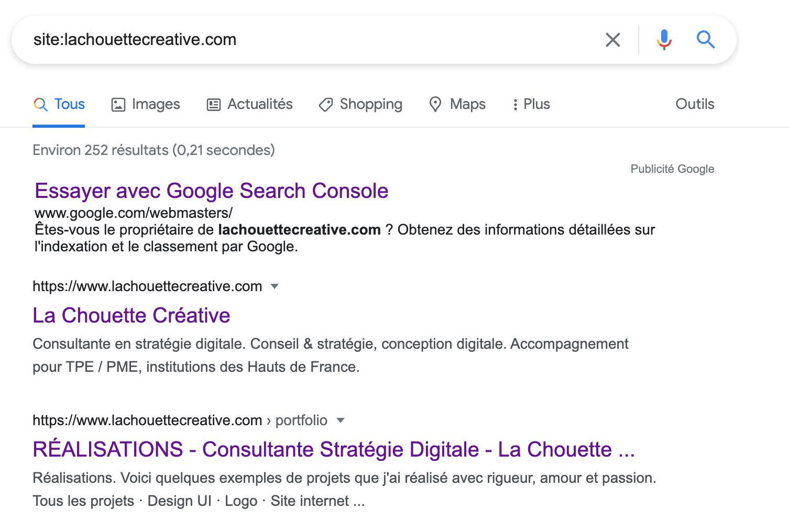The image size is (789, 532).
Task: Go to the Shopping tab
Action: click(360, 104)
